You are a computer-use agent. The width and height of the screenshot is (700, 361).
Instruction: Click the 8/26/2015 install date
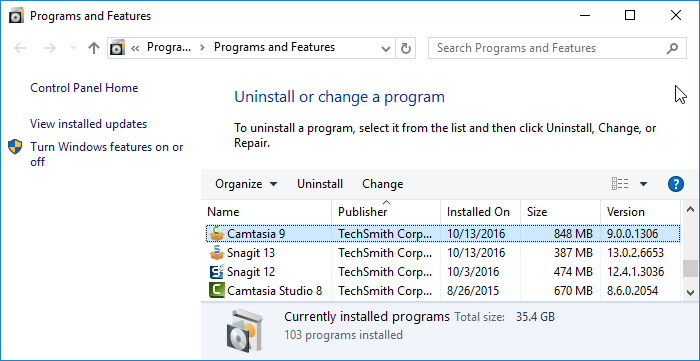[x=473, y=291]
